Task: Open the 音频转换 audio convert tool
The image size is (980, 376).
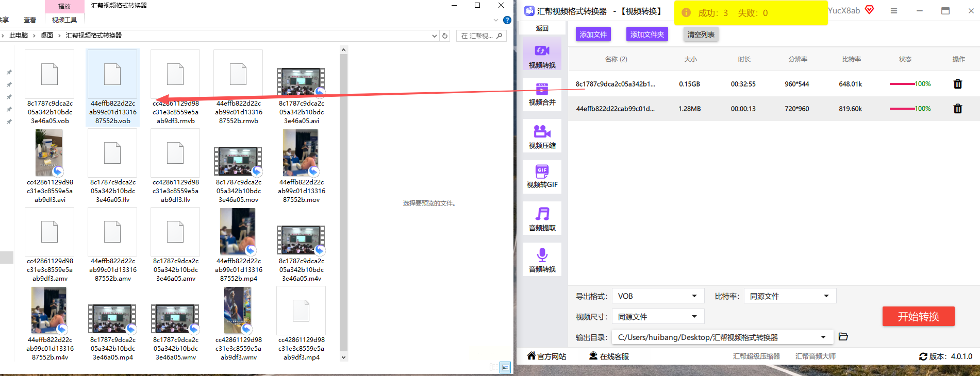Action: point(542,260)
